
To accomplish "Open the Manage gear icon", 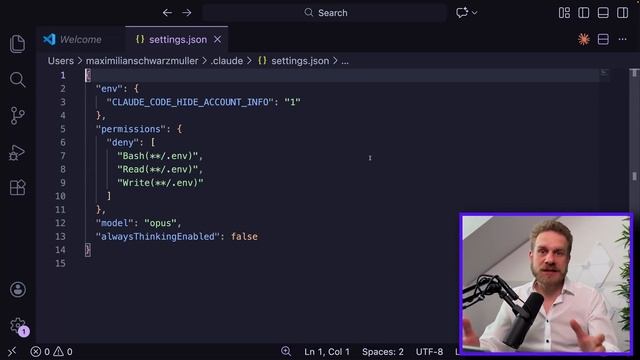I will [18, 326].
